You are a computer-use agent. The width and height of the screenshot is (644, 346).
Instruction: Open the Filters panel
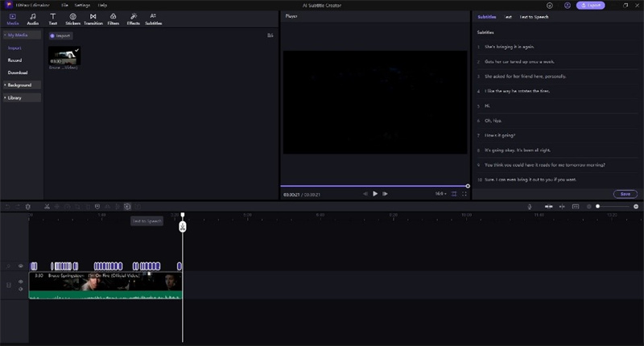coord(113,19)
